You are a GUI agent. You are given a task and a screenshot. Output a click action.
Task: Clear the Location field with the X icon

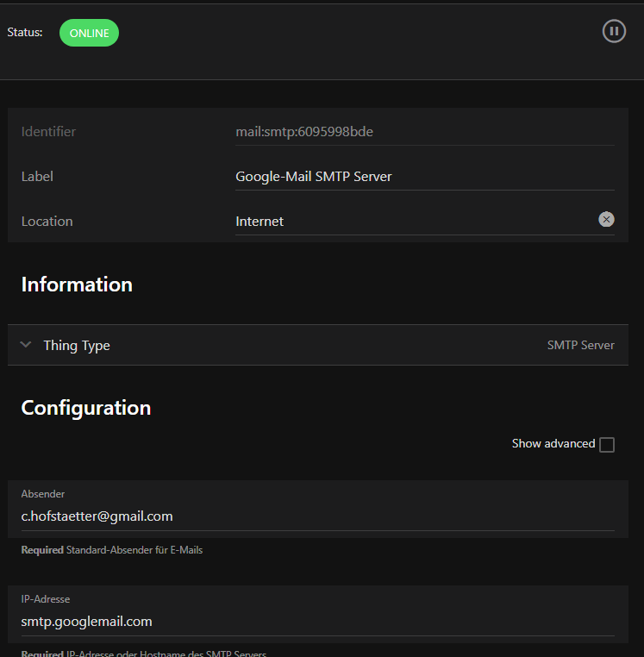(x=607, y=220)
